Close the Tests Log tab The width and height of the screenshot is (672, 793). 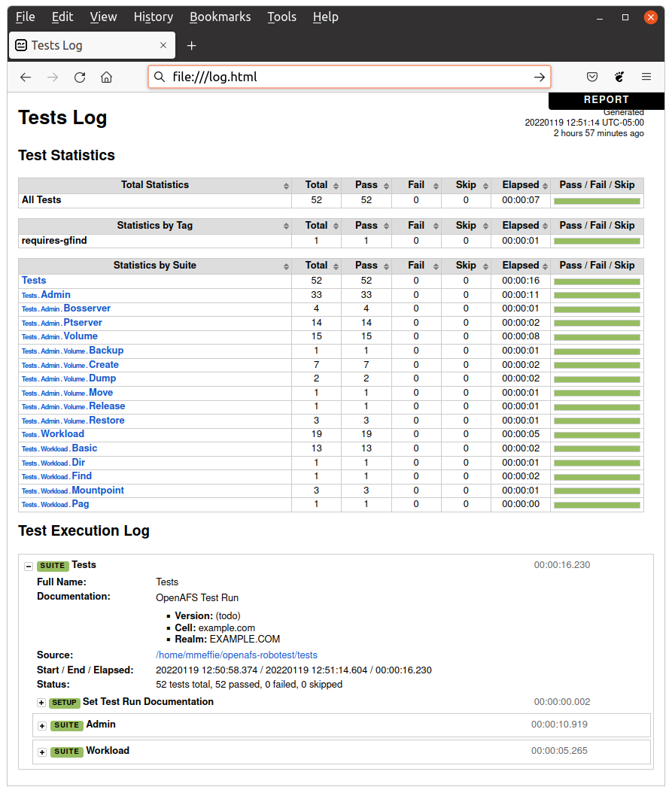tap(163, 45)
